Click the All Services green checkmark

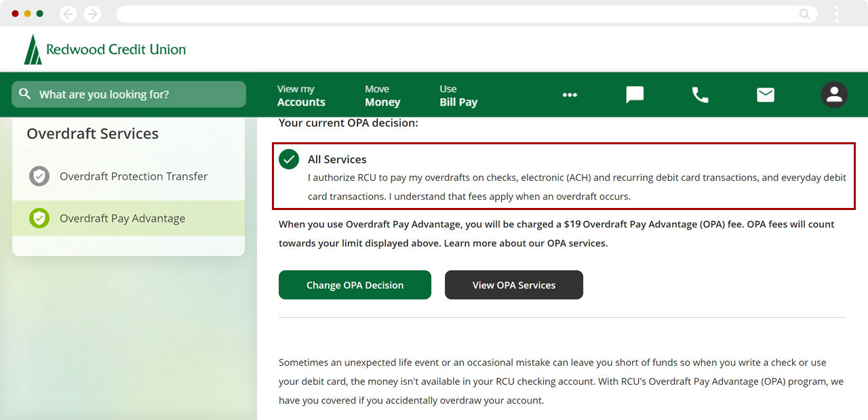(x=289, y=159)
